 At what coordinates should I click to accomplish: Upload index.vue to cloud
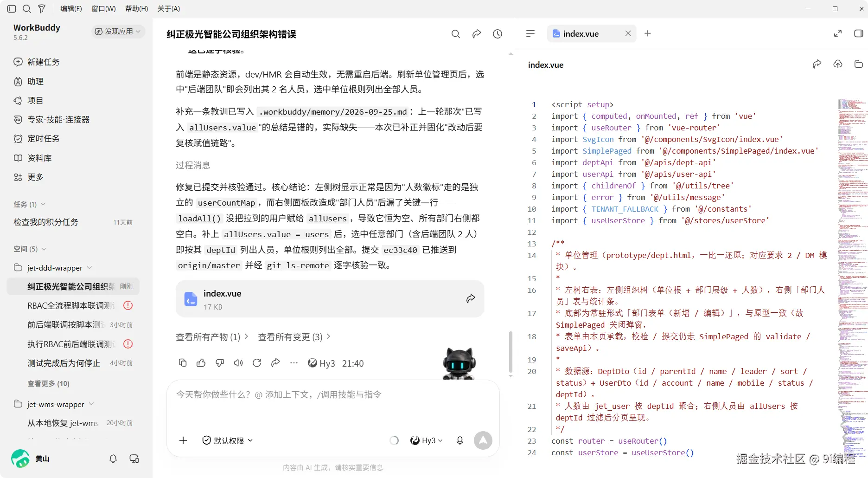click(x=838, y=64)
